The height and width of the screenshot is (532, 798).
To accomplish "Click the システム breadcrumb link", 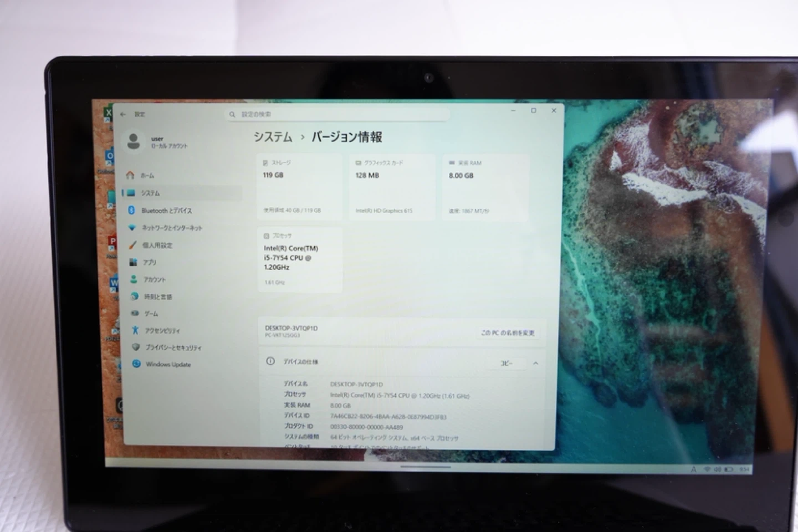I will pos(273,137).
